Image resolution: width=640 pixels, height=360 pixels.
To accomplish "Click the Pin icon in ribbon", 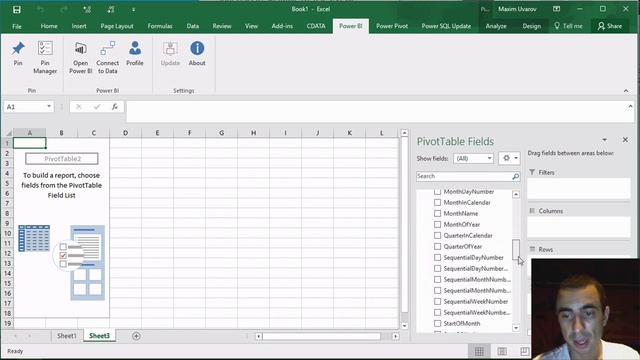I will pyautogui.click(x=18, y=53).
